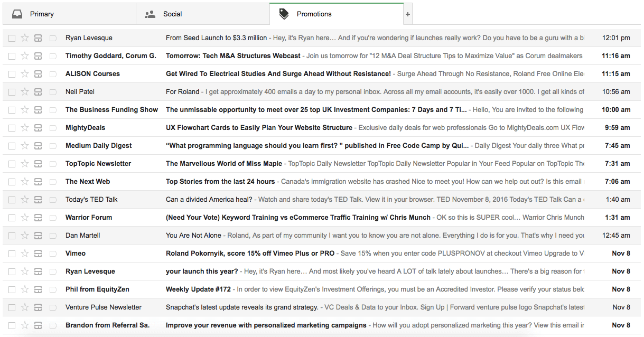Click sender name Medium Daily Digest

click(99, 146)
